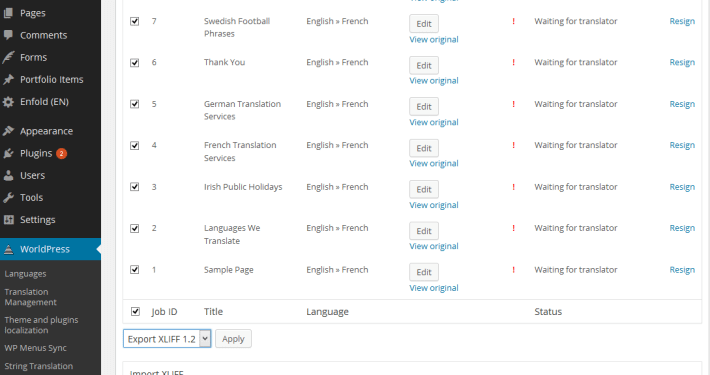View original of Swedish Football Phrases
Viewport: 710px width, 375px height.
pos(434,40)
